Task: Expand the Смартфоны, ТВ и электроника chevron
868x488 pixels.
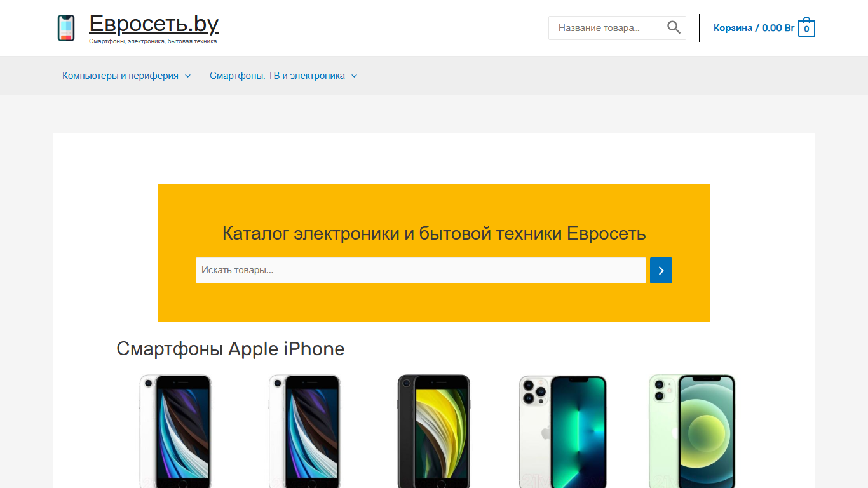Action: pos(354,76)
